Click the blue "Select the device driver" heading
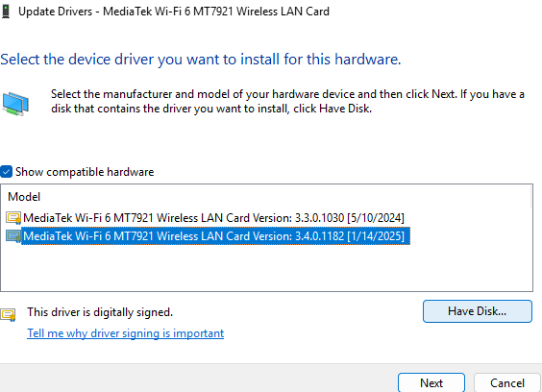Screen dimensions: 542x392 pyautogui.click(x=201, y=60)
